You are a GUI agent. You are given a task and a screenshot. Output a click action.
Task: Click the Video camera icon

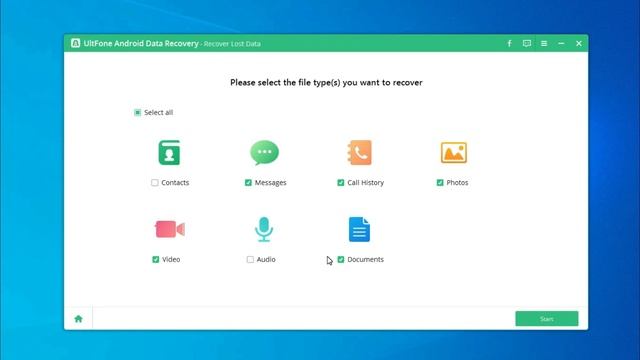click(x=170, y=229)
